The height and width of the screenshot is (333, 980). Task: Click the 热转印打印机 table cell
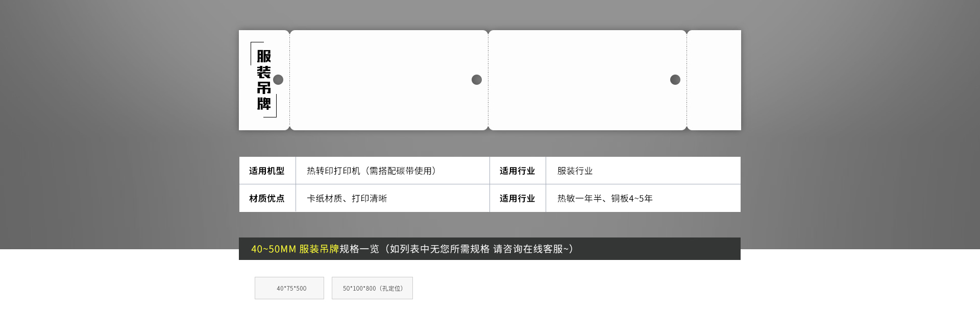pyautogui.click(x=371, y=171)
